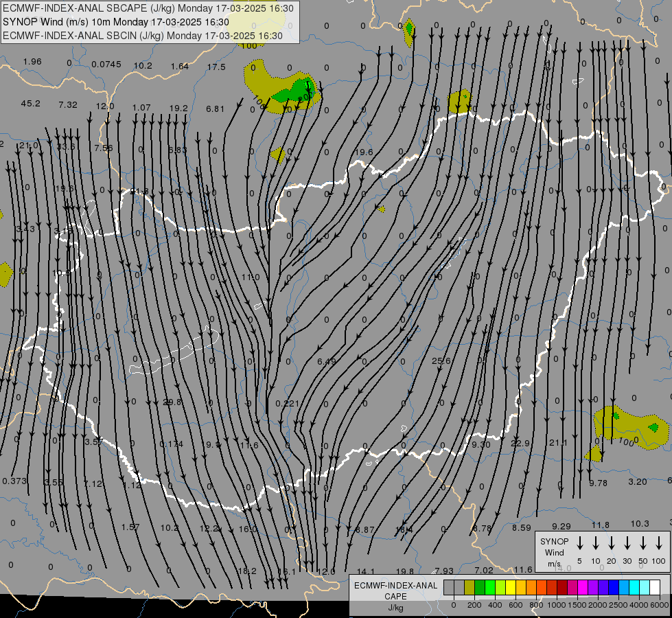Click the CIN value 1.96

pyautogui.click(x=32, y=61)
